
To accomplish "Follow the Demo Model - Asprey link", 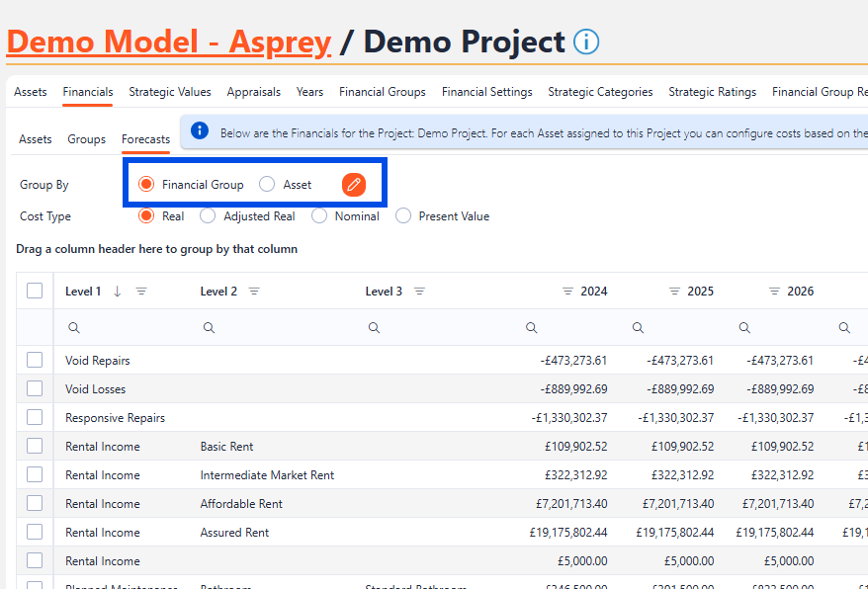I will (169, 42).
